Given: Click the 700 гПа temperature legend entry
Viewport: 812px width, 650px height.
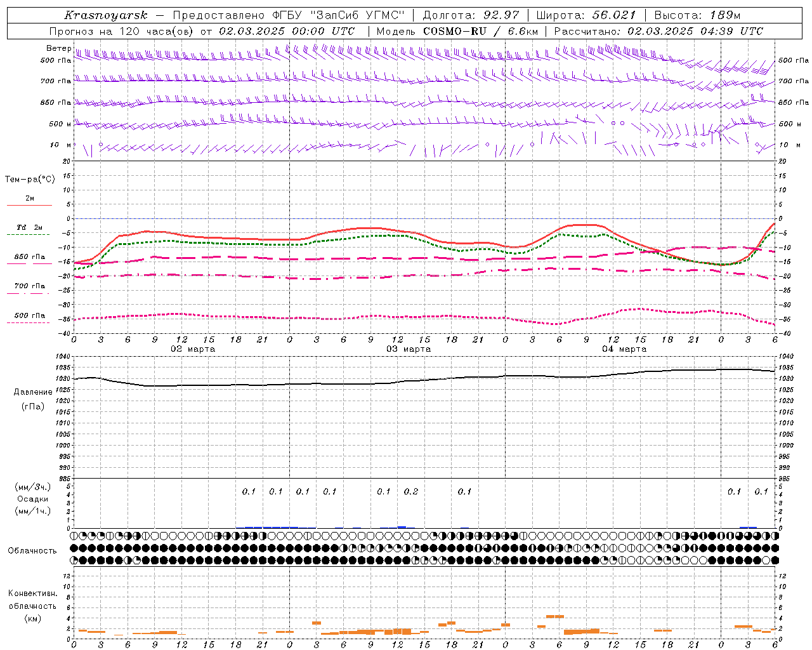Looking at the screenshot, I should tap(30, 286).
